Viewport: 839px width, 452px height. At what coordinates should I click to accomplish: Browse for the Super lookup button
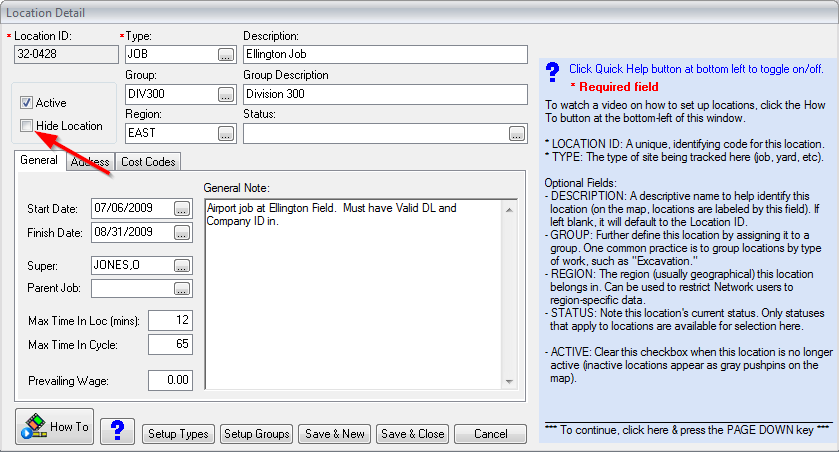181,266
